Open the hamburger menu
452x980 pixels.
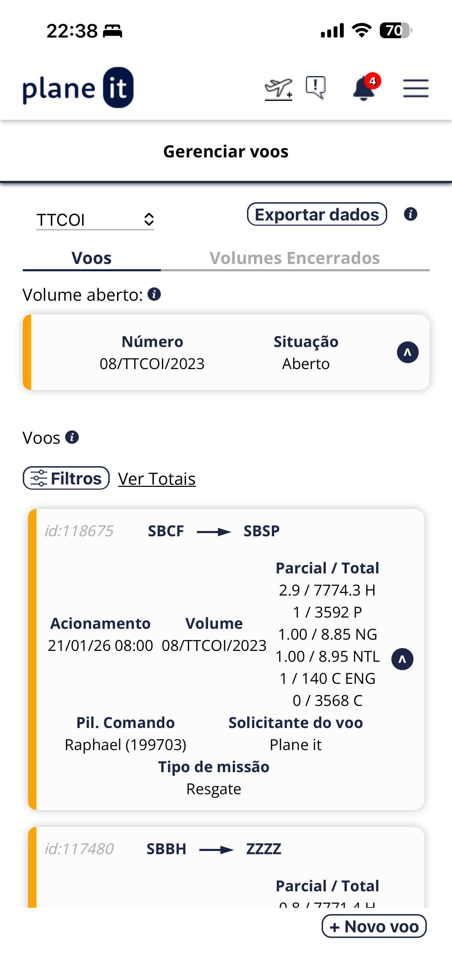pyautogui.click(x=416, y=88)
